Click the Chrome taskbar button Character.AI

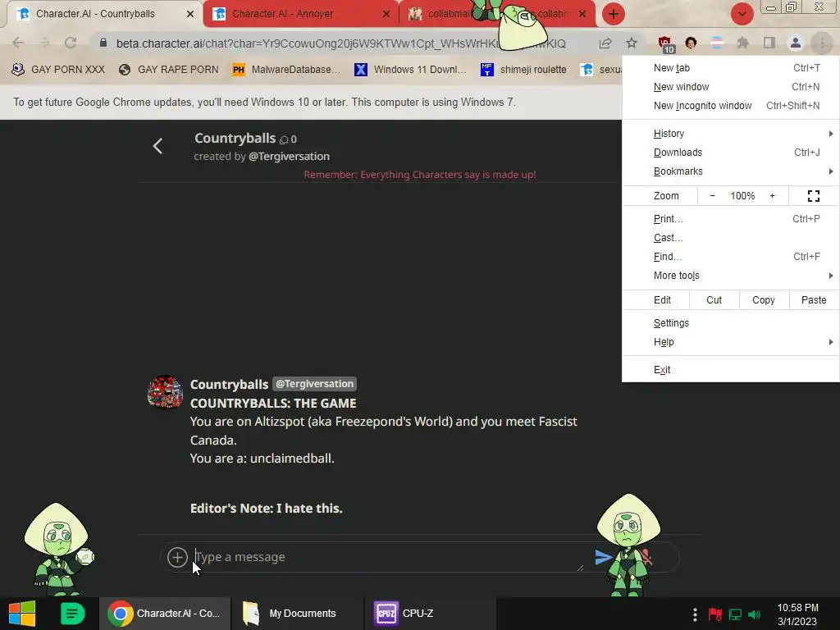pos(164,614)
